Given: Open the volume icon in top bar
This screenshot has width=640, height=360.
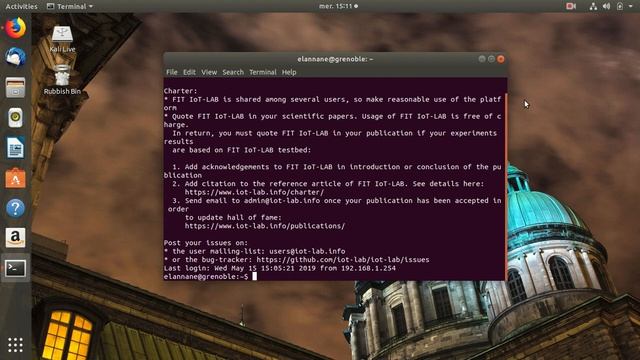Looking at the screenshot, I should click(x=607, y=6).
